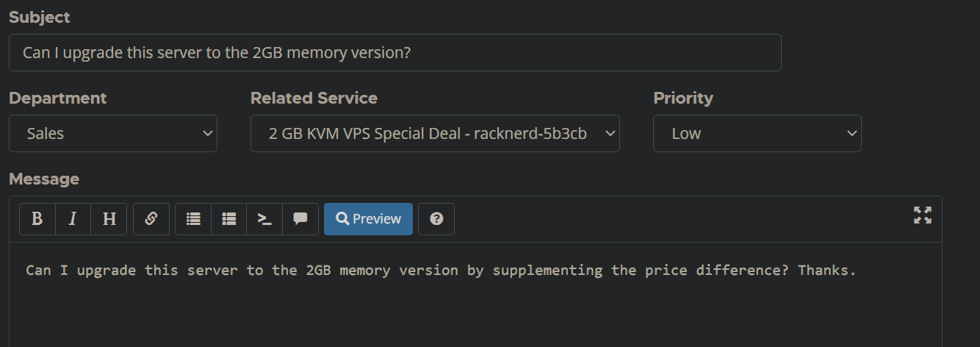Click the Subject field label
The image size is (980, 347).
(40, 18)
